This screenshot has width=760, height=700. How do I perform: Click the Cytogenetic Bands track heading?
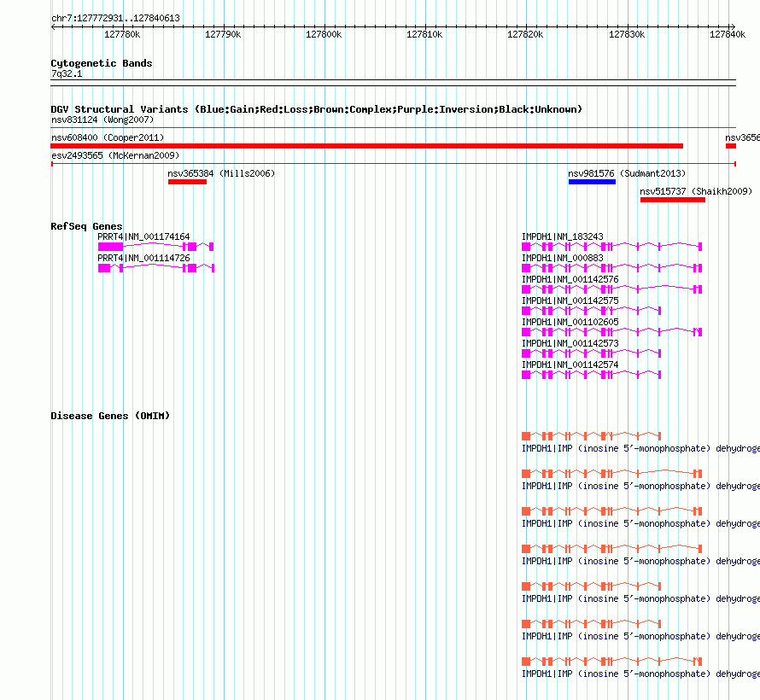click(102, 63)
